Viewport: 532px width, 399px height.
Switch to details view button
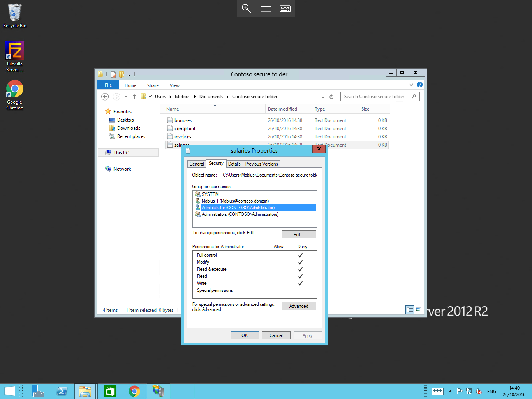tap(410, 310)
